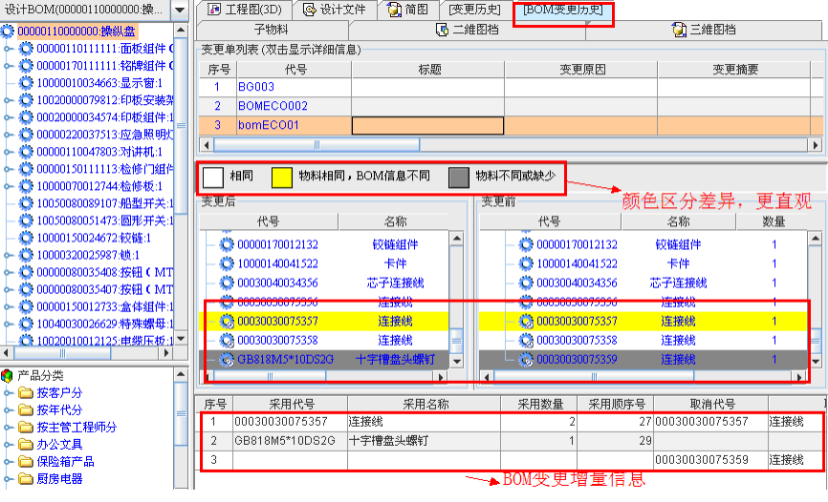Click the gray legend color box
This screenshot has height=502, width=828.
click(458, 177)
